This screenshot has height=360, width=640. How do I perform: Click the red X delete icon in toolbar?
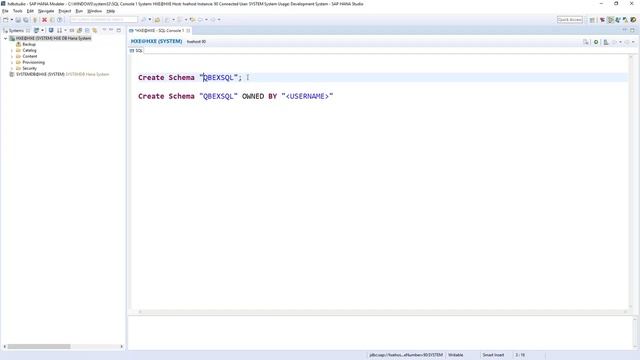[x=44, y=20]
